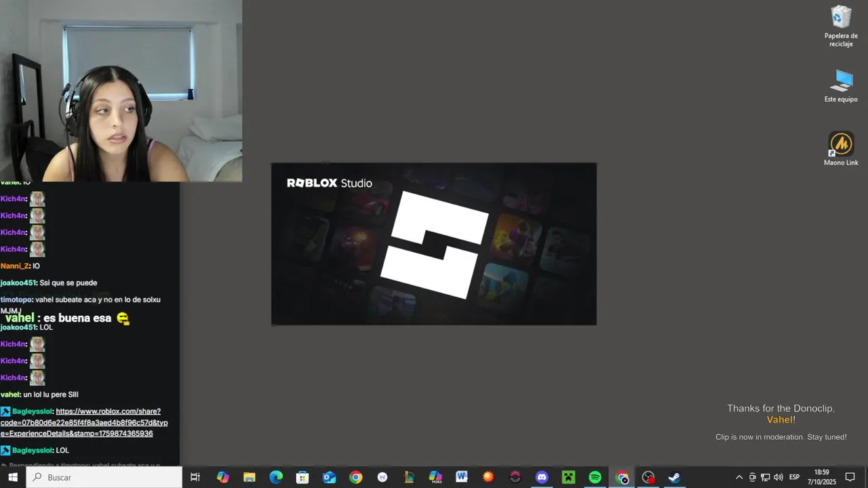Screen dimensions: 868x488
Task: Open the first Google Chrome taskbar icon
Action: pyautogui.click(x=355, y=477)
